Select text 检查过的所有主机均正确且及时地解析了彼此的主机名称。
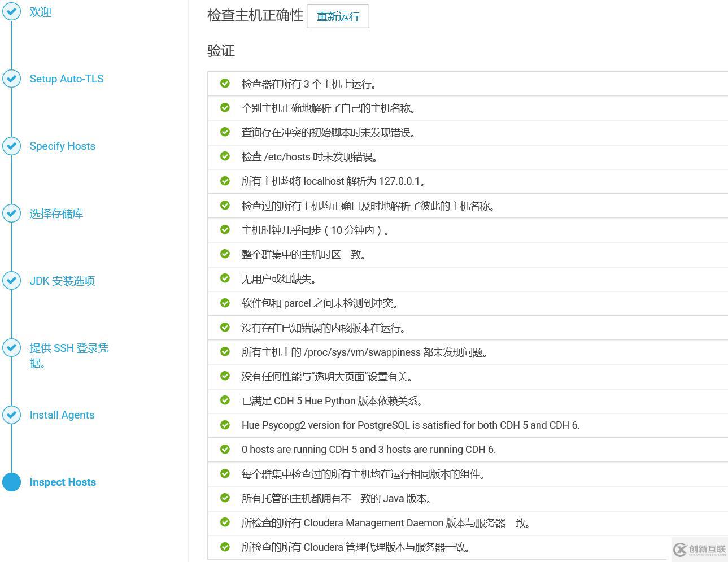The height and width of the screenshot is (562, 728). [x=368, y=206]
